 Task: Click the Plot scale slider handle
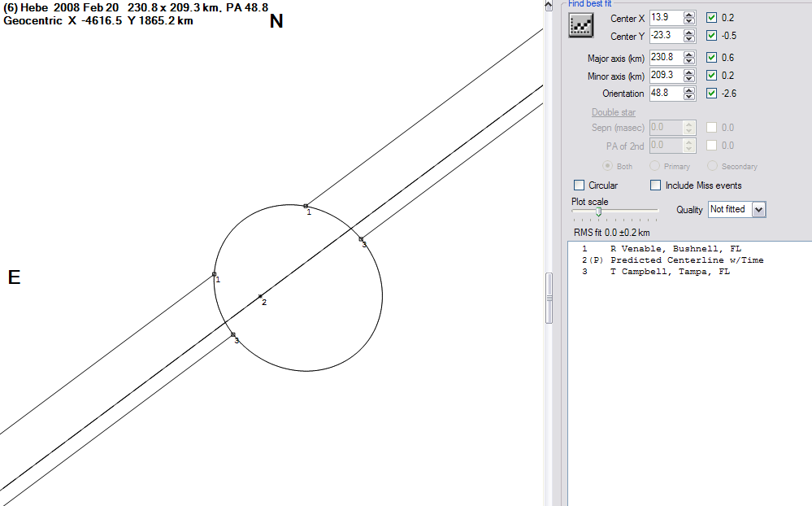(598, 212)
